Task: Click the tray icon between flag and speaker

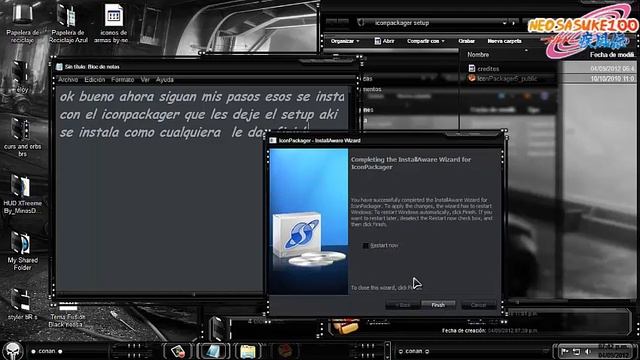Action: click(576, 351)
